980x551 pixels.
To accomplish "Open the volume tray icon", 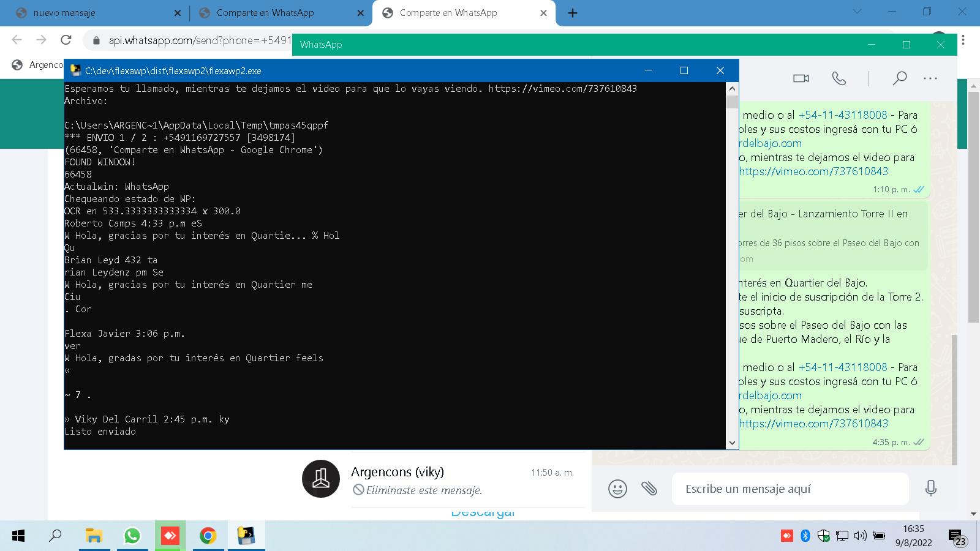I will pyautogui.click(x=860, y=536).
